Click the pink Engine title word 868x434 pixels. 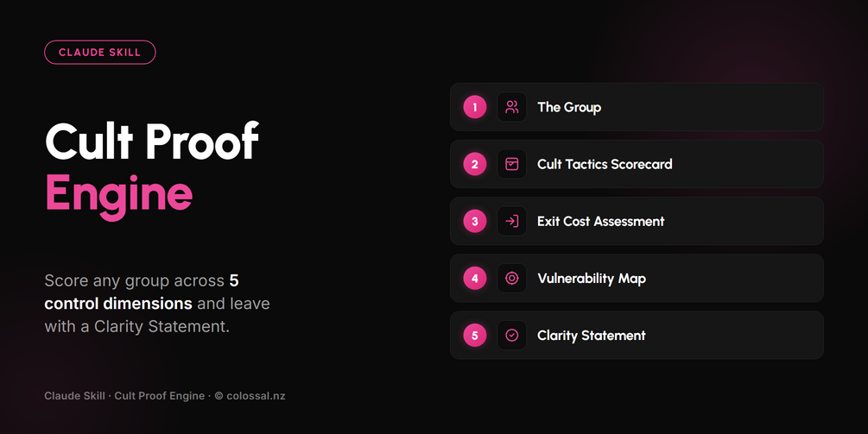(118, 194)
